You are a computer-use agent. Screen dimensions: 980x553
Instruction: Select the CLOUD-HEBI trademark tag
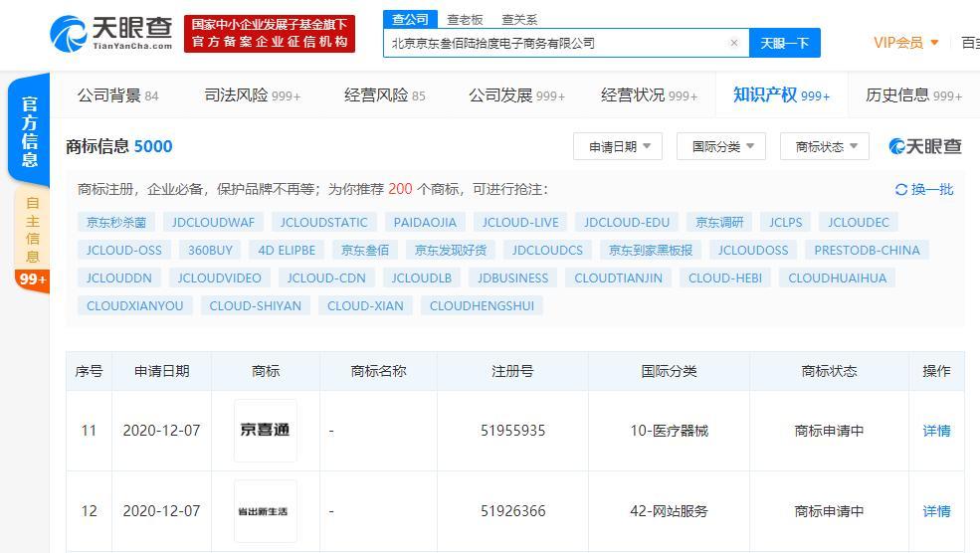pos(725,278)
